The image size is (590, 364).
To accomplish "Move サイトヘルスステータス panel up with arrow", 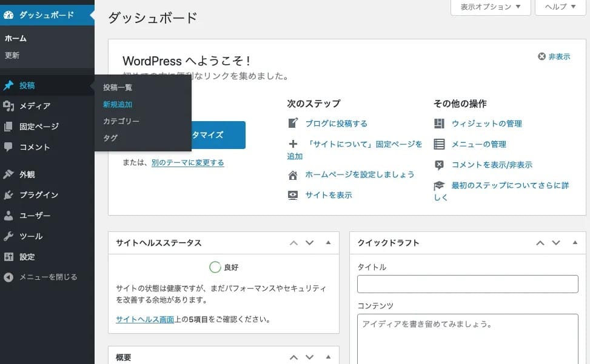I will click(294, 243).
